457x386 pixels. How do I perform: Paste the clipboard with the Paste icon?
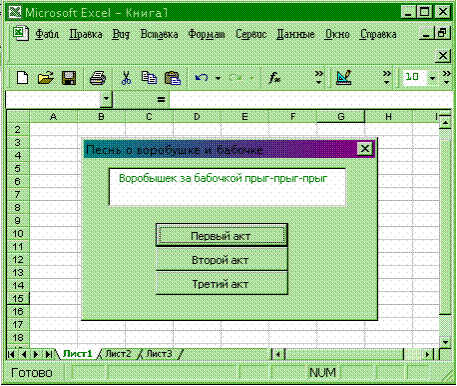173,78
